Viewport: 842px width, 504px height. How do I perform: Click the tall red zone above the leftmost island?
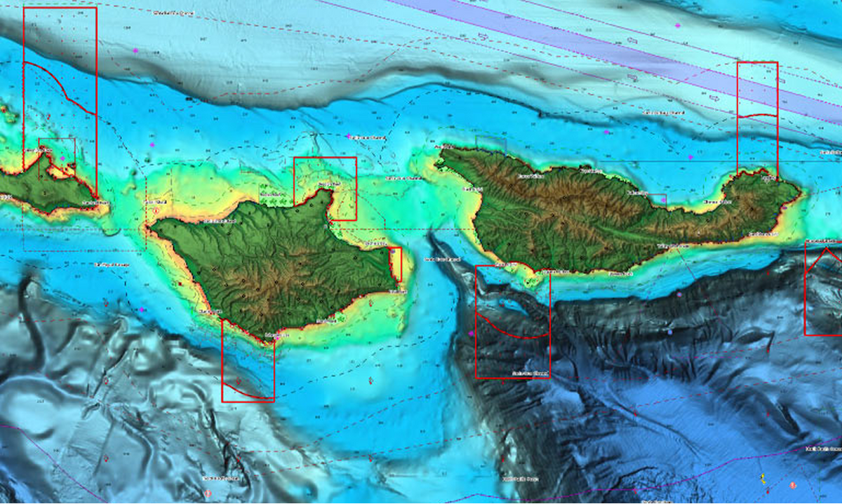pos(60,98)
